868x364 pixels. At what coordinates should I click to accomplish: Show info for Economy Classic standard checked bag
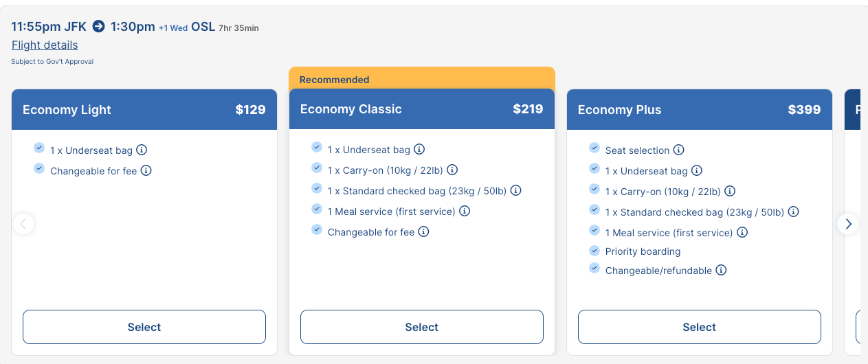[515, 190]
